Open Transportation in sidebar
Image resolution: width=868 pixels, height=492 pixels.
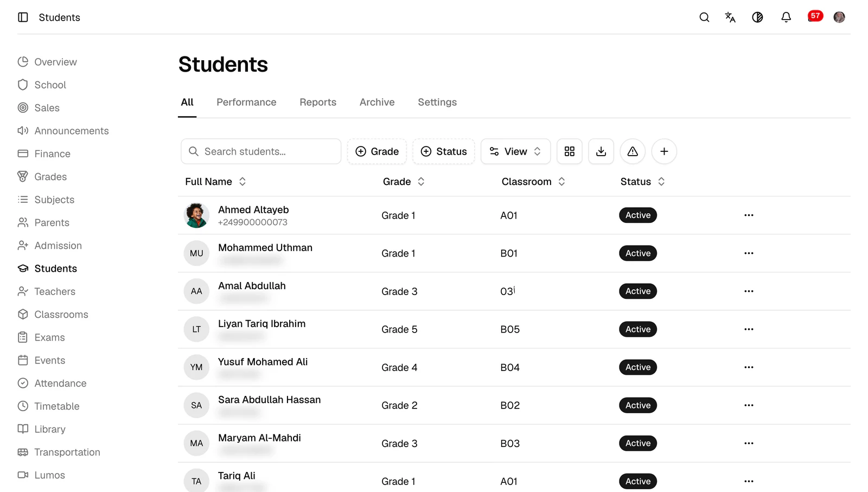(59, 452)
